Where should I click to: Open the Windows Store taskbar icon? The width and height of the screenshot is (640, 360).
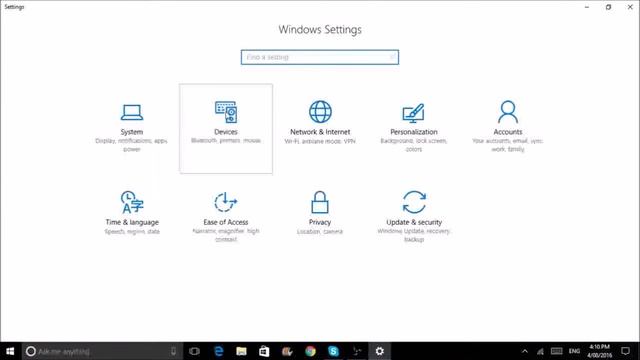[264, 351]
